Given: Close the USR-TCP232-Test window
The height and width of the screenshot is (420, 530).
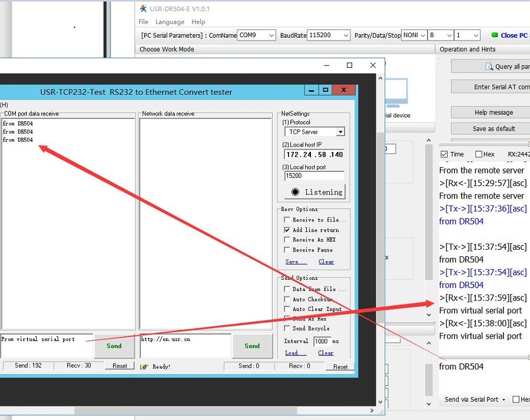Looking at the screenshot, I should pyautogui.click(x=343, y=90).
